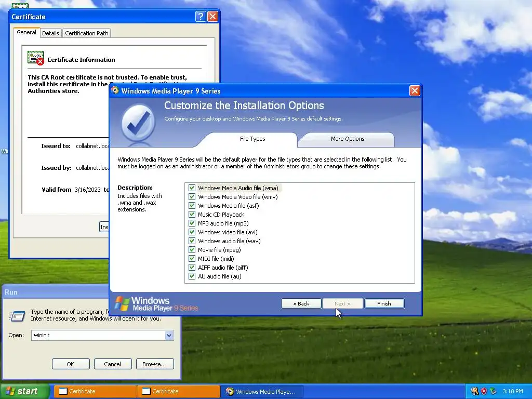The height and width of the screenshot is (399, 532).
Task: Click OK in the Run dialog
Action: pos(71,364)
